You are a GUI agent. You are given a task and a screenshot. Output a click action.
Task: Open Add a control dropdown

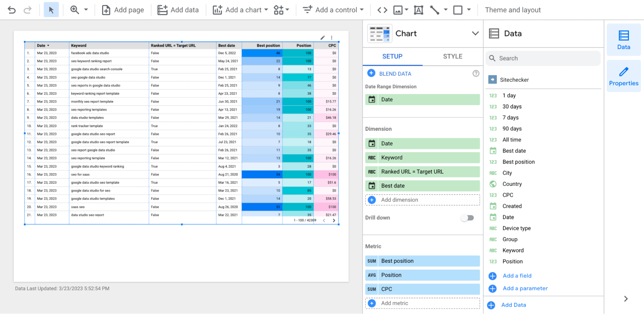(333, 10)
